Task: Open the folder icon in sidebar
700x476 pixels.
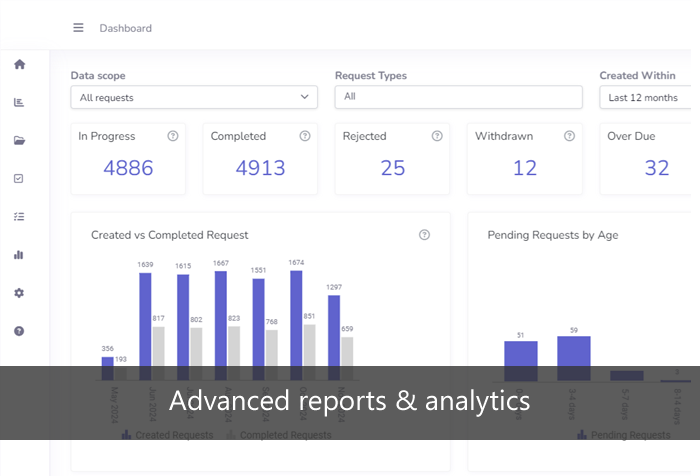Action: pos(19,141)
